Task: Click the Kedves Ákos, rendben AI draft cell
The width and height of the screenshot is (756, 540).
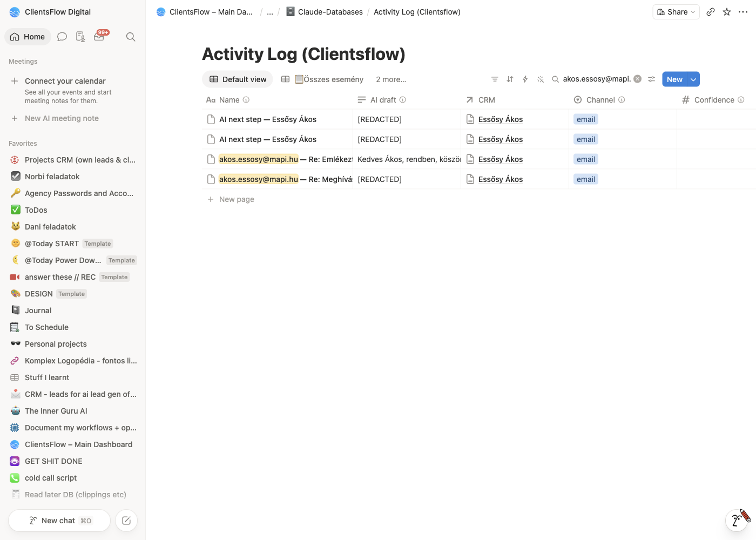Action: click(x=407, y=159)
